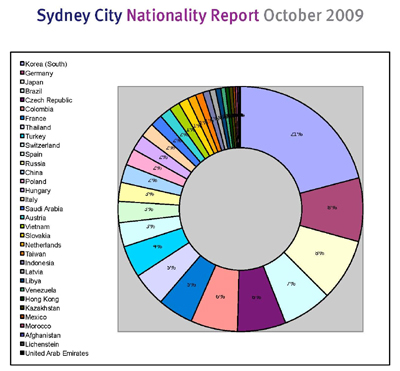Click the pale green Spain slice
This screenshot has height=371, width=400.
pos(150,212)
